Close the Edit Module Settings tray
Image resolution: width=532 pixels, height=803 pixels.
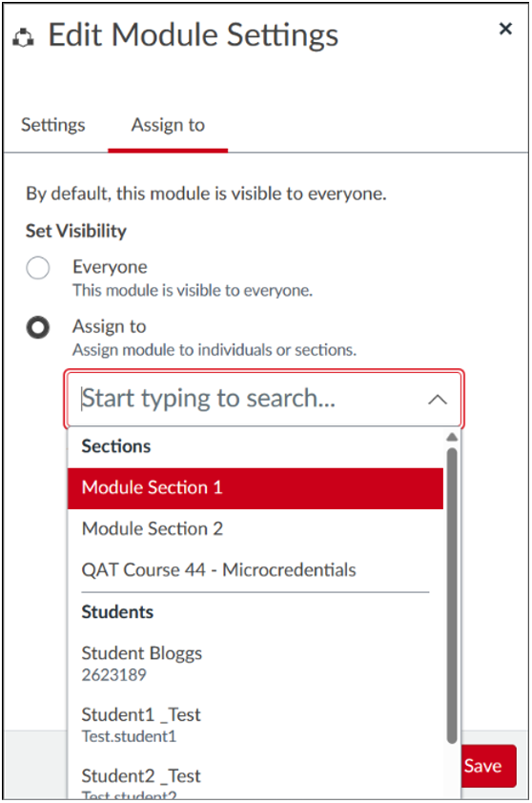(505, 29)
